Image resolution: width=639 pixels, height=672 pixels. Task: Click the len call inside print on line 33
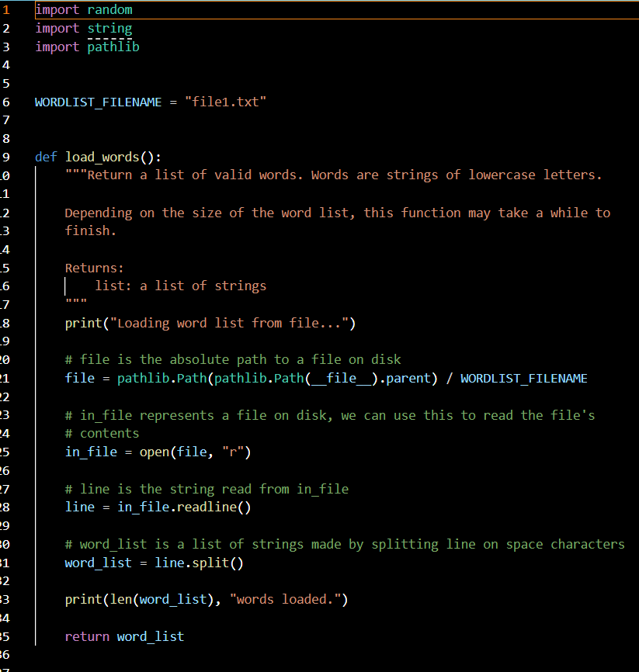pos(123,599)
